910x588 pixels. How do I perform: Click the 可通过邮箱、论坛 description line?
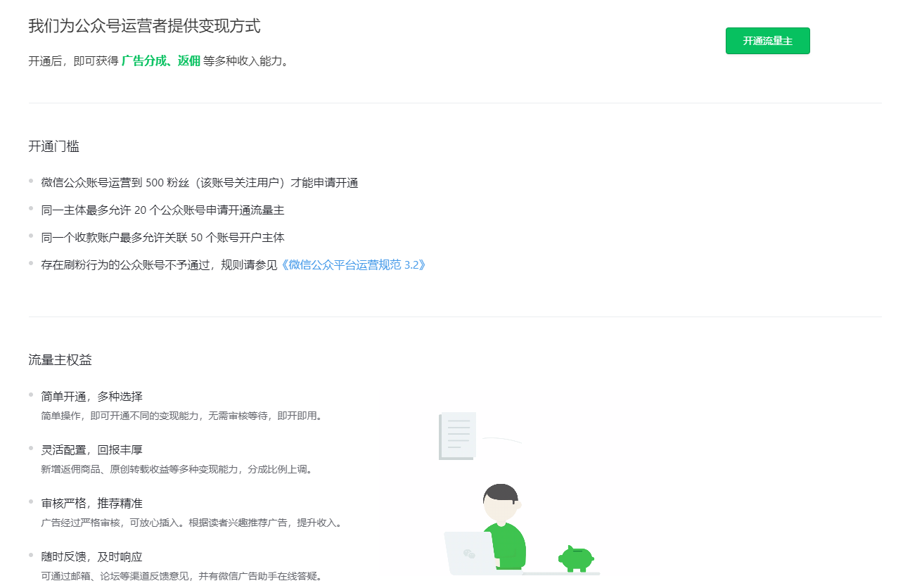(x=182, y=576)
